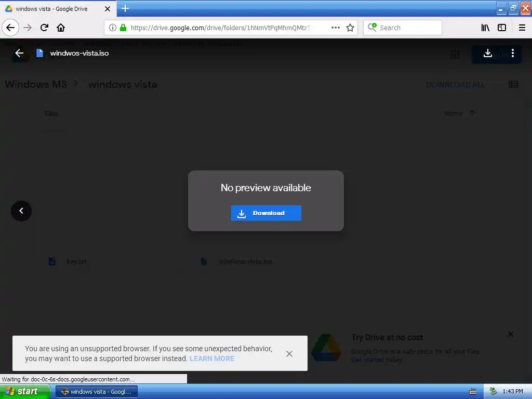Click the green padlock security icon
532x399 pixels.
[x=123, y=28]
